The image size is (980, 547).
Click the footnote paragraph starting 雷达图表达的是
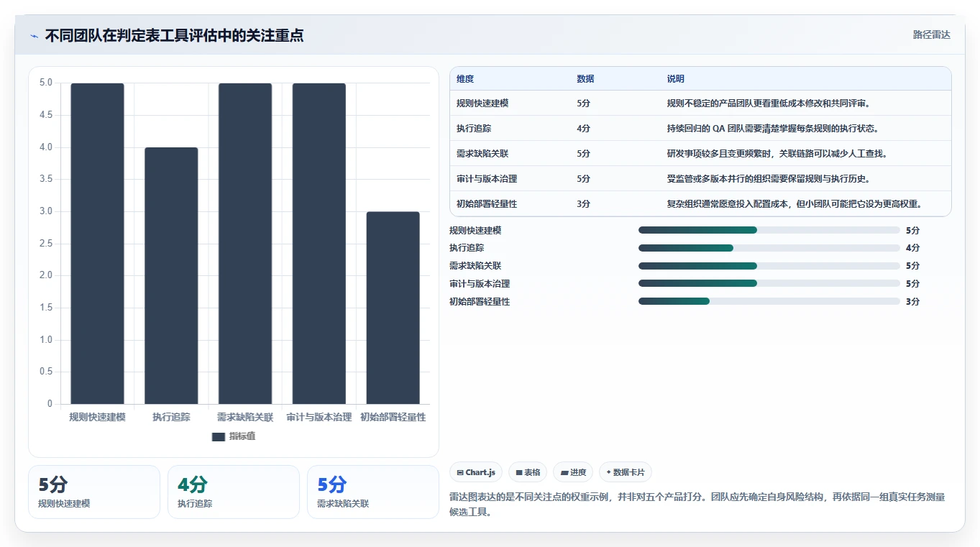(697, 505)
